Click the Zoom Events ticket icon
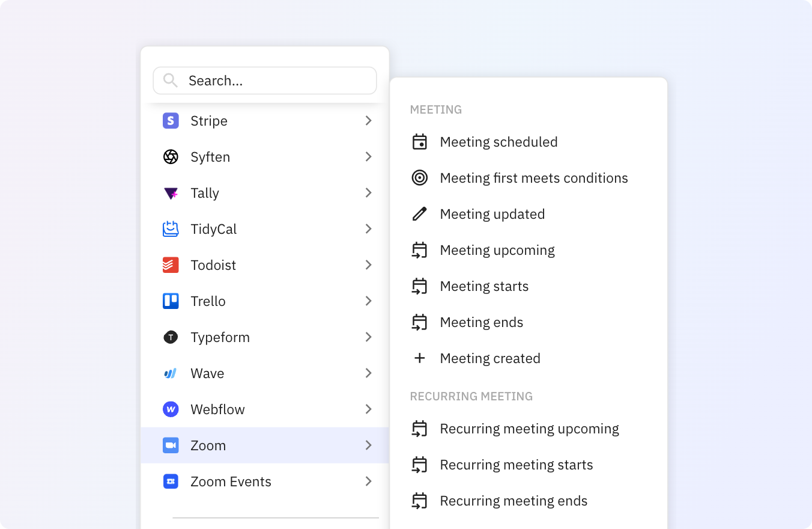Image resolution: width=812 pixels, height=529 pixels. (x=171, y=482)
